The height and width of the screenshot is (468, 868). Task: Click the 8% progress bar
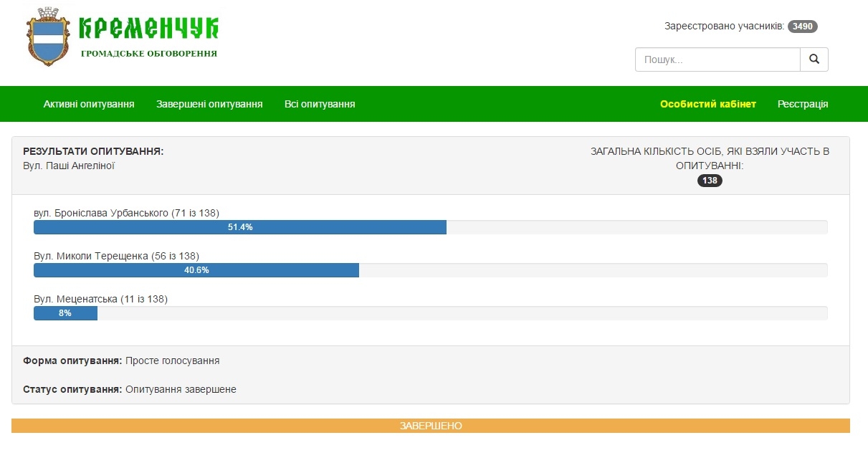(x=65, y=313)
